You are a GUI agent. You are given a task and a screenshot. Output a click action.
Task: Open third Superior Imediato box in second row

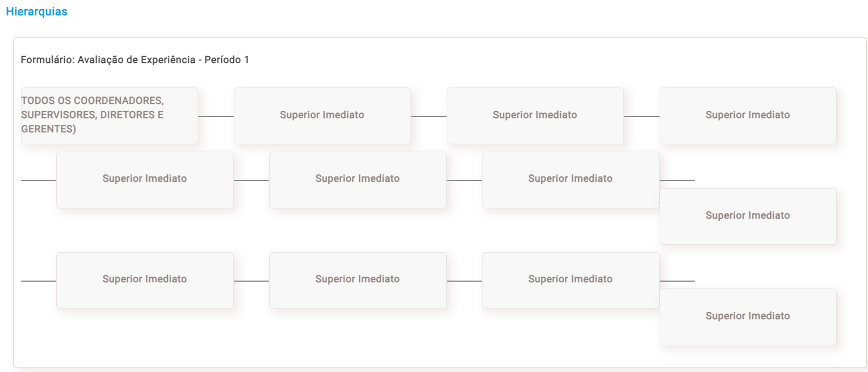[571, 179]
